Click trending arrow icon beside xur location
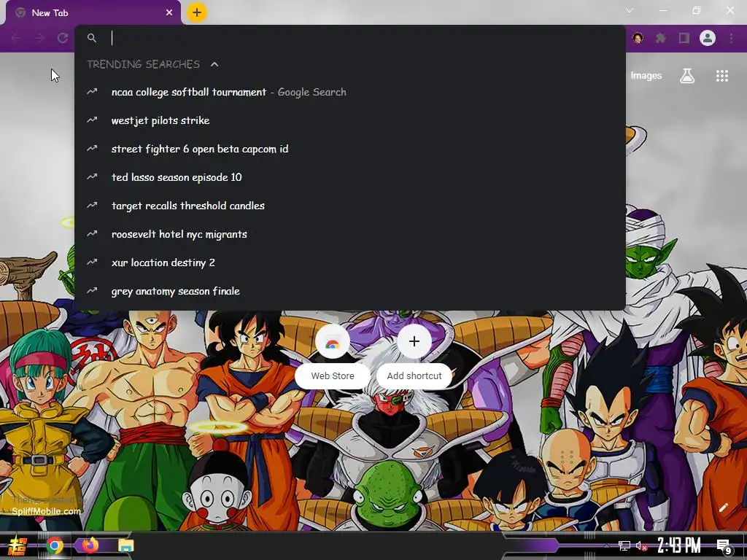Screen dimensions: 747x560 pos(92,262)
